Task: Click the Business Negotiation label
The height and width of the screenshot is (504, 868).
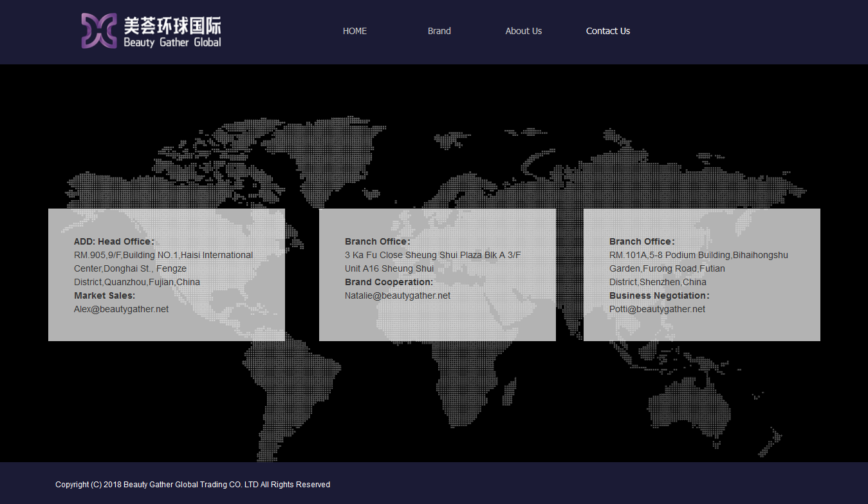Action: [x=659, y=295]
